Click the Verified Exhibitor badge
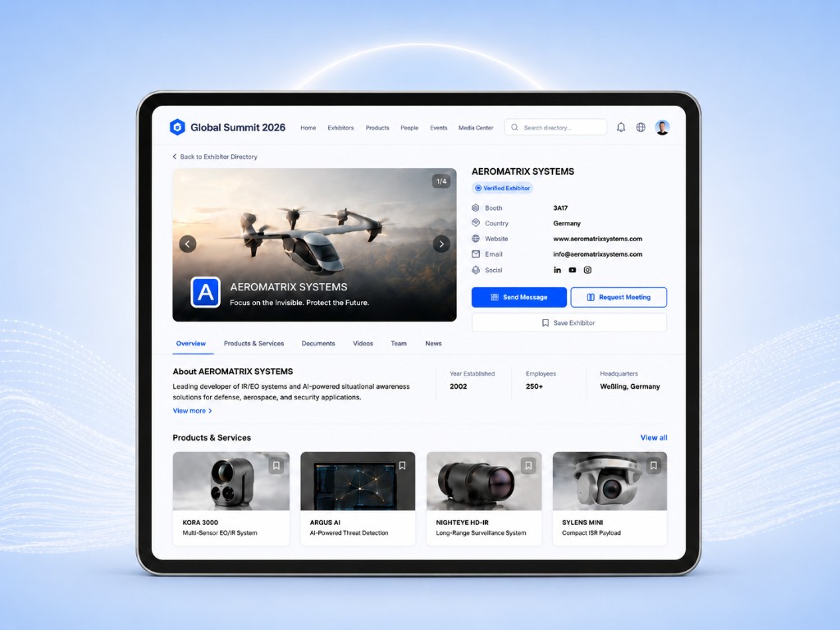840x630 pixels. [503, 188]
